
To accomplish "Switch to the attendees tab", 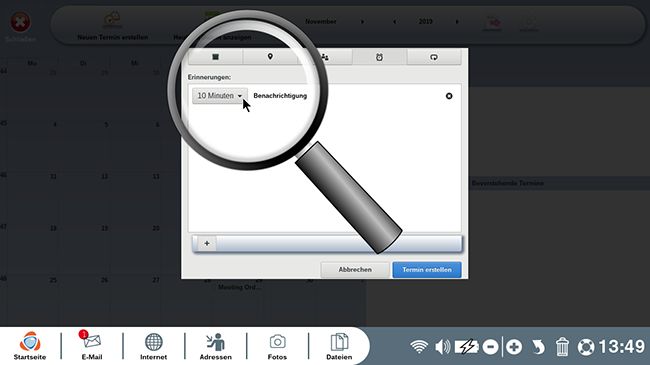I will pyautogui.click(x=325, y=57).
